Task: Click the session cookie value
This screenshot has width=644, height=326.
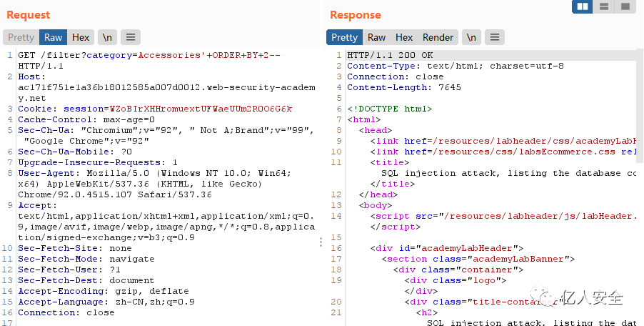Action: point(201,109)
